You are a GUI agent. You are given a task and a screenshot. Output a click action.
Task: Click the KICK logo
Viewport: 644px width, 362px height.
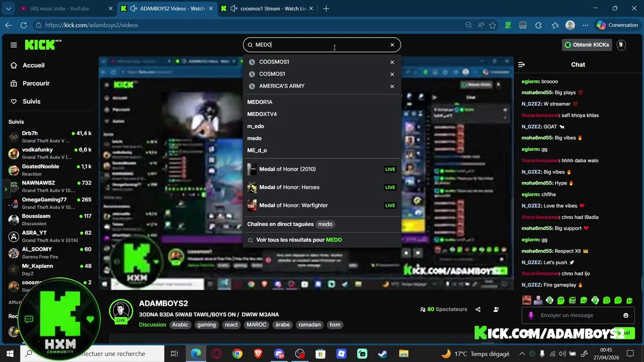point(43,45)
